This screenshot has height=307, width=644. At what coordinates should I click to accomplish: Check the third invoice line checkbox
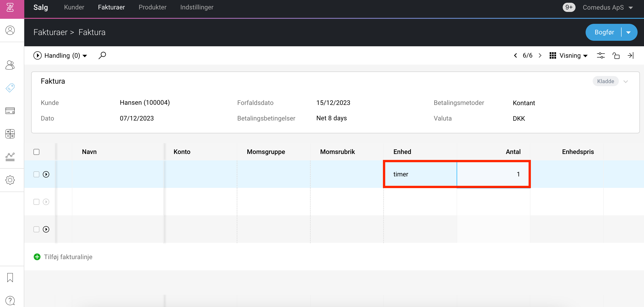36,229
